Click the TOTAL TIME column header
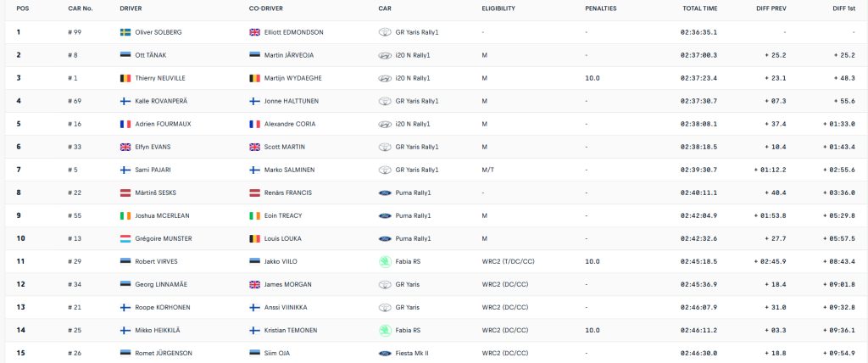 pos(699,8)
